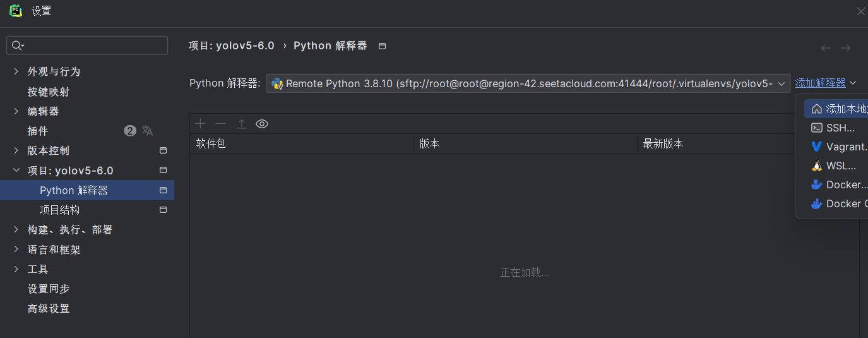Click the 正在加载... status text
This screenshot has height=338, width=868.
pos(525,272)
